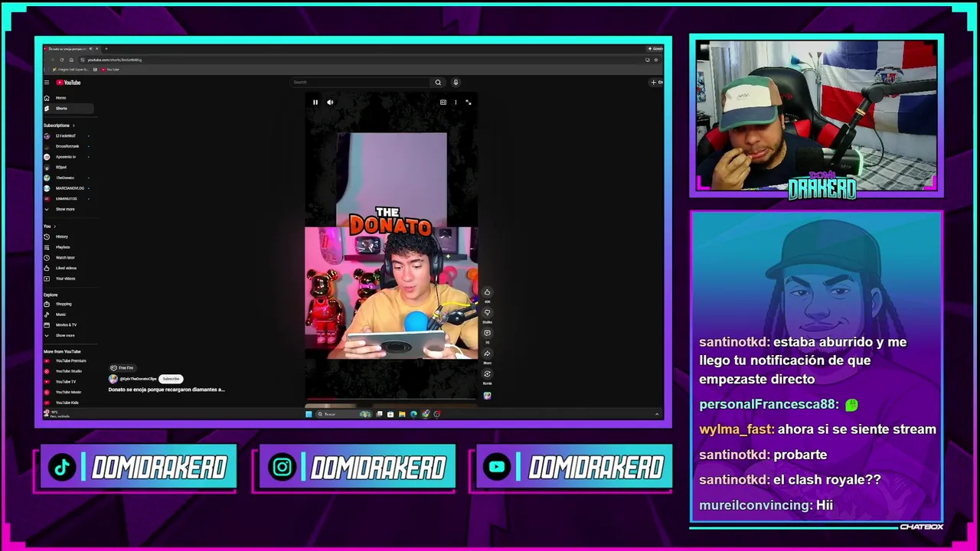Open the YouTube hamburger guide menu

click(47, 83)
